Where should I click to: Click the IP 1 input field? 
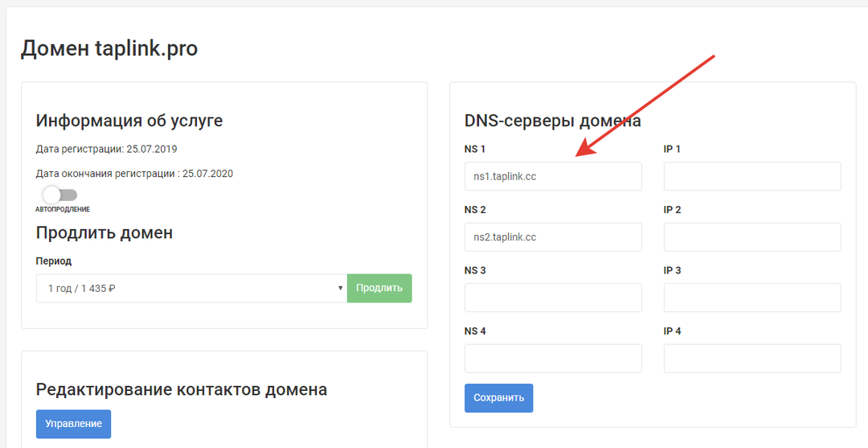(752, 176)
